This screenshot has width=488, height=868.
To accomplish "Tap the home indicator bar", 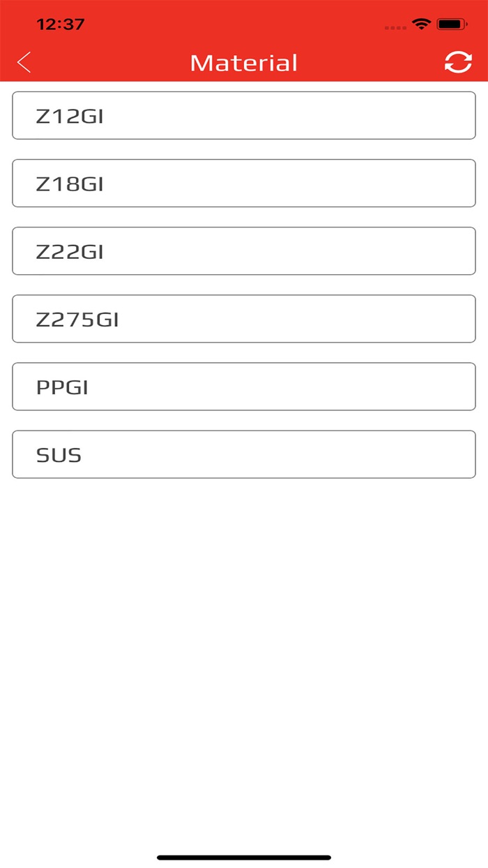I will pos(244,858).
